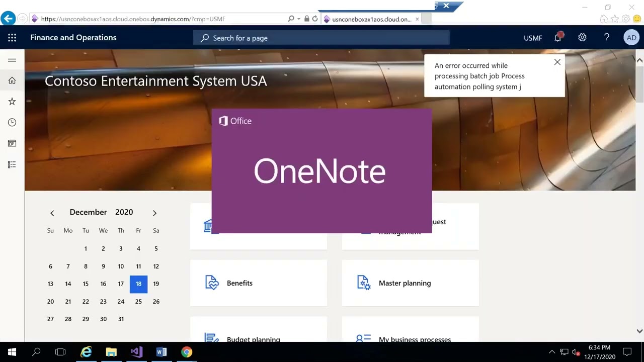
Task: Open notifications bell icon
Action: pyautogui.click(x=558, y=38)
